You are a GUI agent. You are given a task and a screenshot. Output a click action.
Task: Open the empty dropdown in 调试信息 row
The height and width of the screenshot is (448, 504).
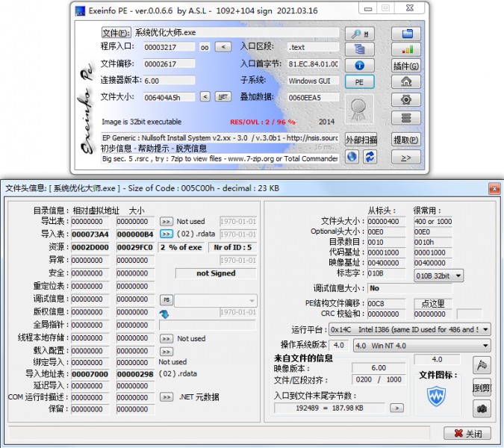(215, 301)
